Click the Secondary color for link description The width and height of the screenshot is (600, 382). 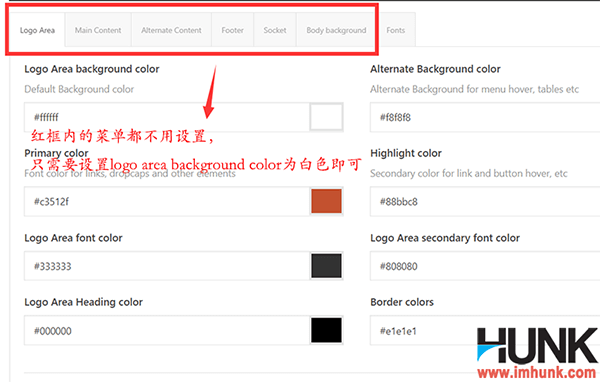click(469, 173)
